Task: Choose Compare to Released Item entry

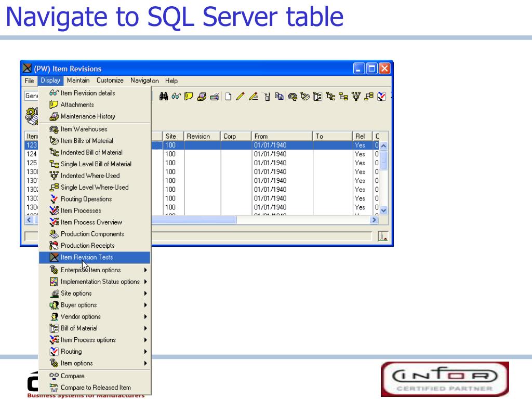Action: coord(95,388)
